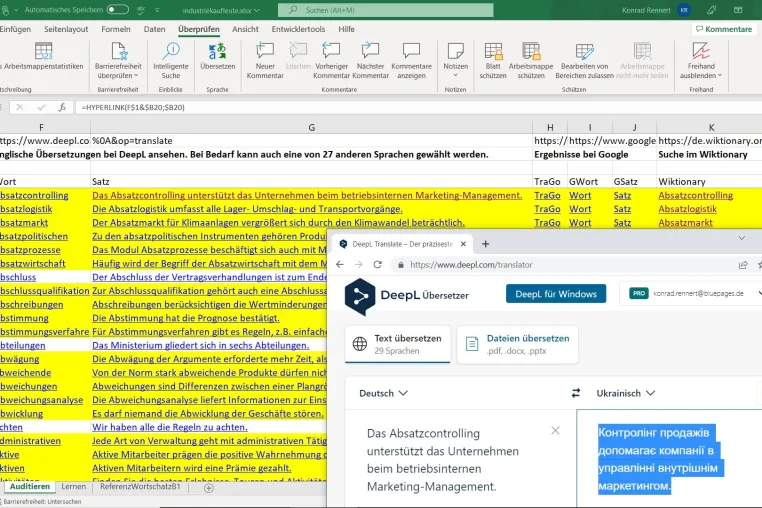Open the Notizen ribbon button
The height and width of the screenshot is (508, 762).
point(455,60)
